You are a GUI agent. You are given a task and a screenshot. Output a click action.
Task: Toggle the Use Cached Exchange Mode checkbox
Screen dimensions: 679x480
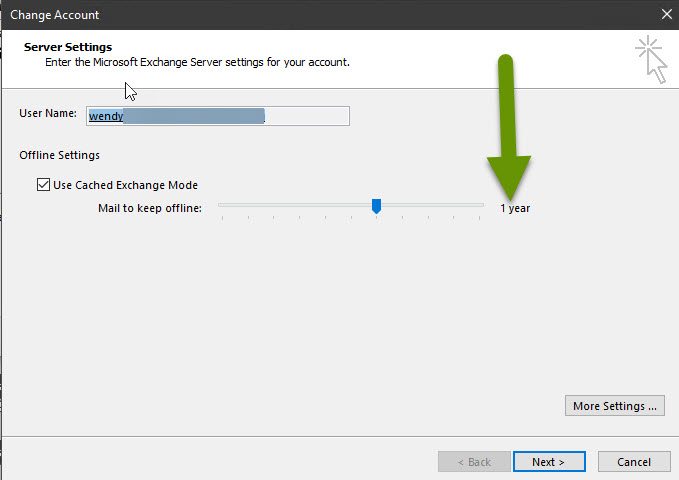(x=43, y=185)
